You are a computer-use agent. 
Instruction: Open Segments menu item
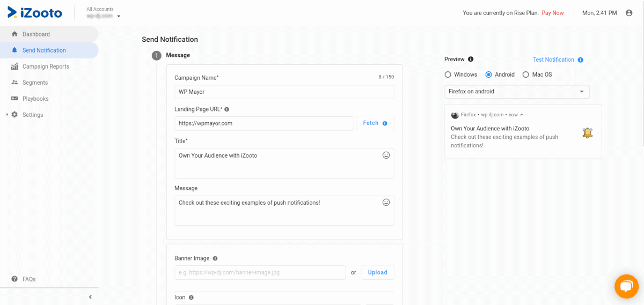[49, 83]
